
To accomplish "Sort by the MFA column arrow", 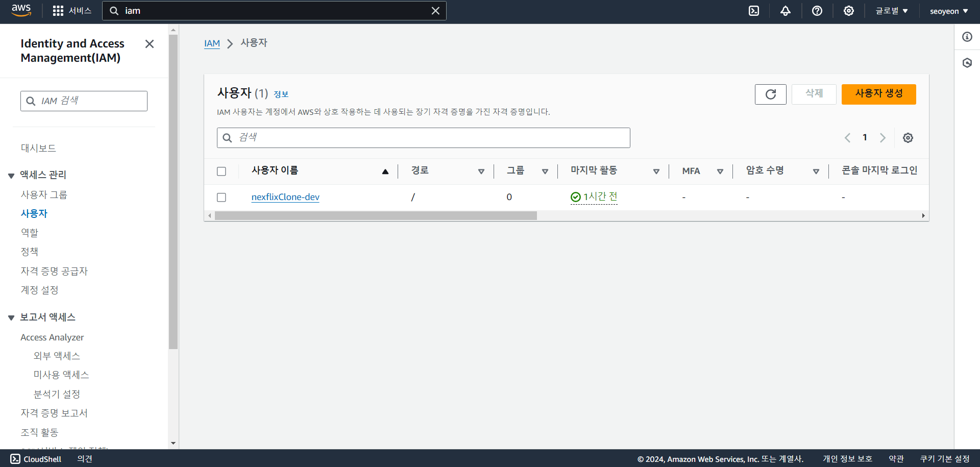I will (720, 171).
